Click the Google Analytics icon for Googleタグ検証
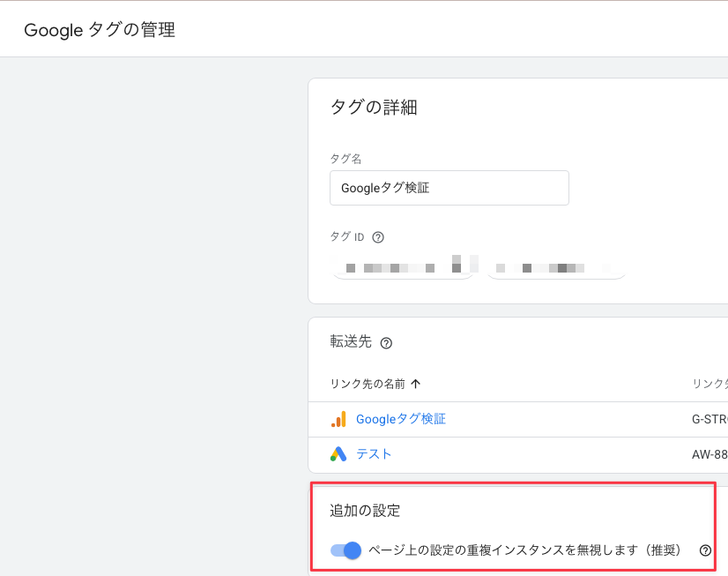This screenshot has width=728, height=576. [338, 419]
